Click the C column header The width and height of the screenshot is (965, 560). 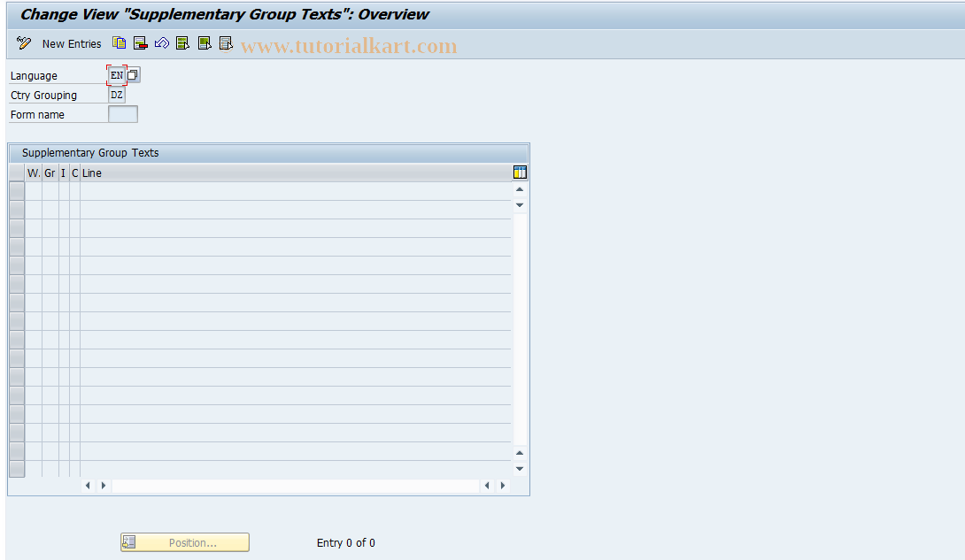point(74,173)
